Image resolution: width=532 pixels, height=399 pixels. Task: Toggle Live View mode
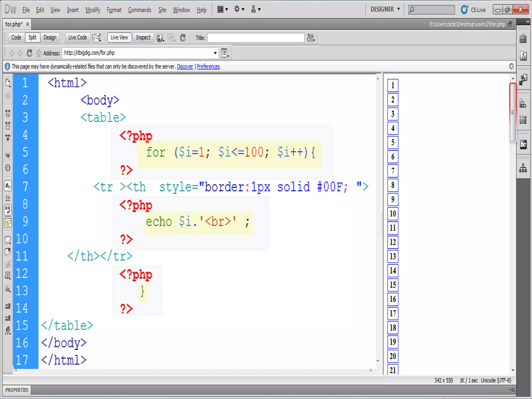(119, 38)
